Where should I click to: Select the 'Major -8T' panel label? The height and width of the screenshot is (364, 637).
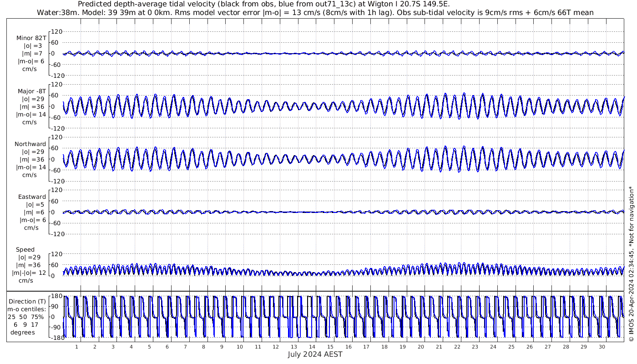click(x=31, y=91)
